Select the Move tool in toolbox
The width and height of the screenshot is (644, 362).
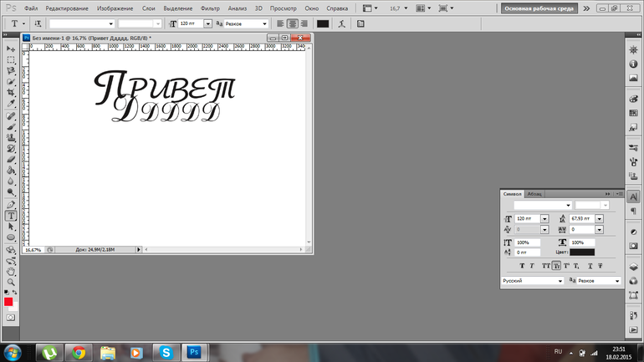coord(11,49)
